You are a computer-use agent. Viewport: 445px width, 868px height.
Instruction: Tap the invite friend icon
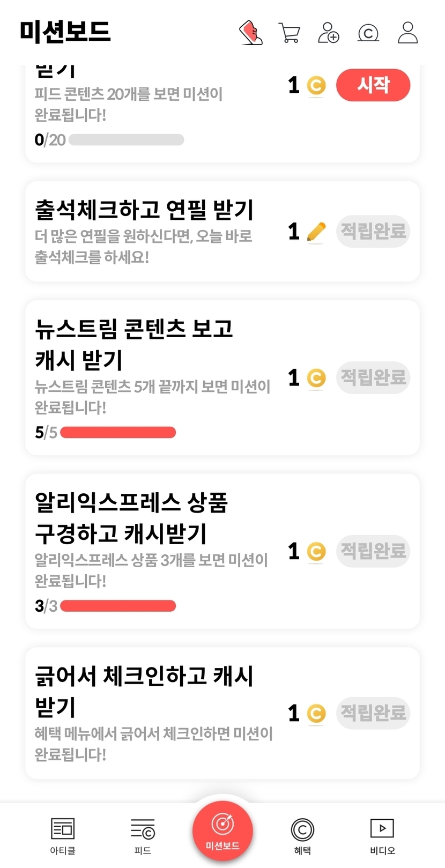(x=329, y=33)
